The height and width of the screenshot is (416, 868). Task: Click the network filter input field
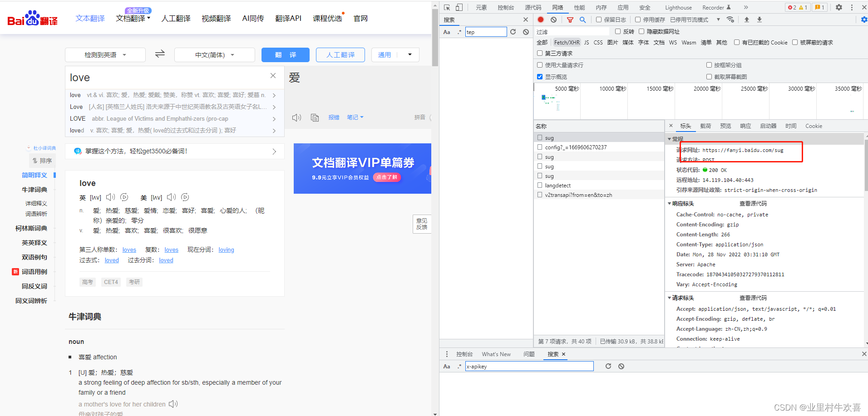click(x=572, y=31)
